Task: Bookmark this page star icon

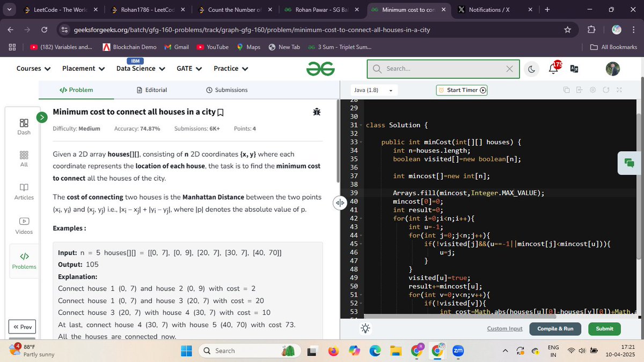Action: 568,30
